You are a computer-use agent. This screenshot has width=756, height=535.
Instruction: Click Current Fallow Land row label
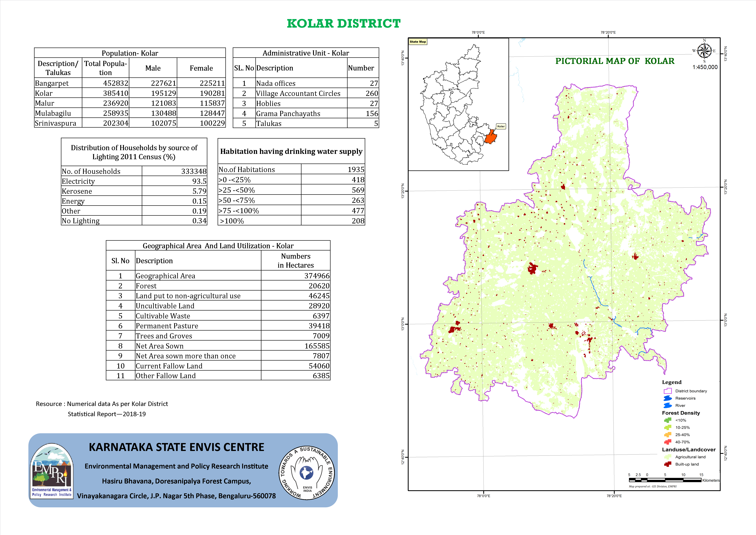169,366
